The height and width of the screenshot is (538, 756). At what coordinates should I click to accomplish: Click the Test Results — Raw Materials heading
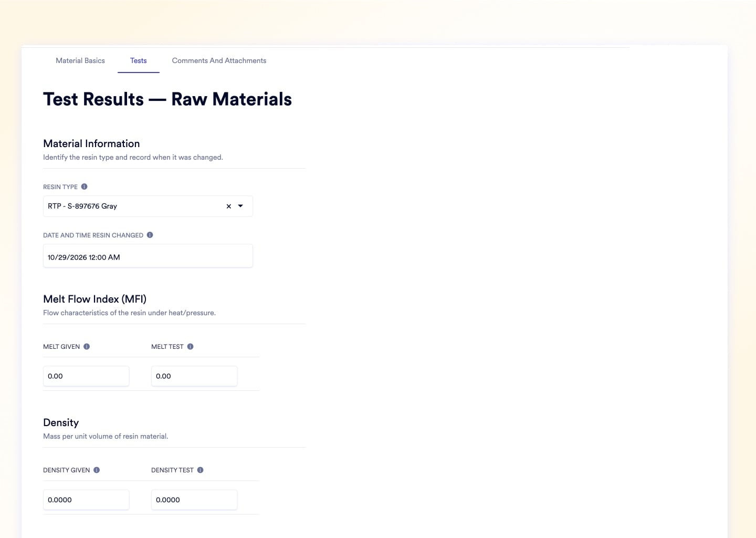point(167,99)
